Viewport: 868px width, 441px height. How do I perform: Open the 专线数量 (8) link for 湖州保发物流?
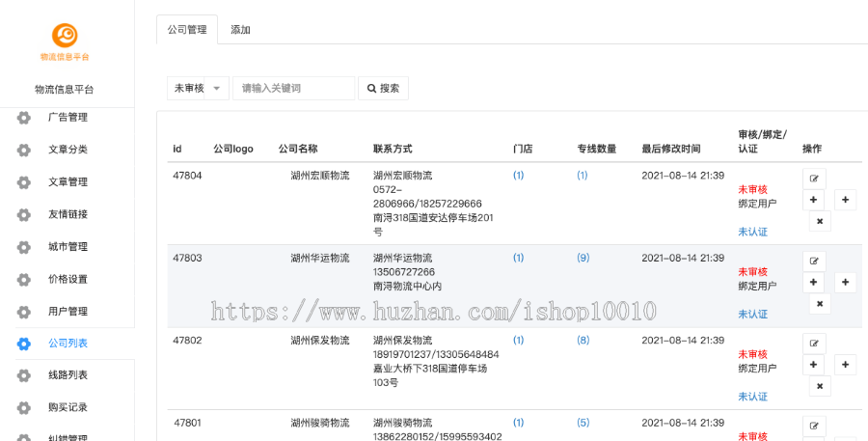click(583, 341)
